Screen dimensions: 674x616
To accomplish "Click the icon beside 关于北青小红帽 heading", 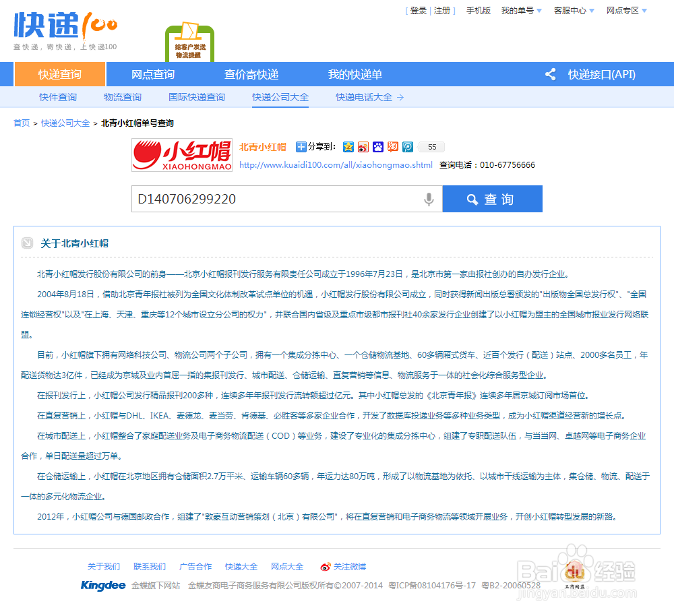I will [27, 243].
